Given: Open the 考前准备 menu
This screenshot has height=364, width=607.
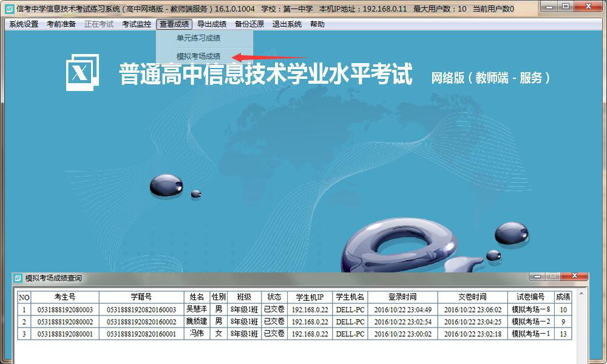Looking at the screenshot, I should point(61,24).
